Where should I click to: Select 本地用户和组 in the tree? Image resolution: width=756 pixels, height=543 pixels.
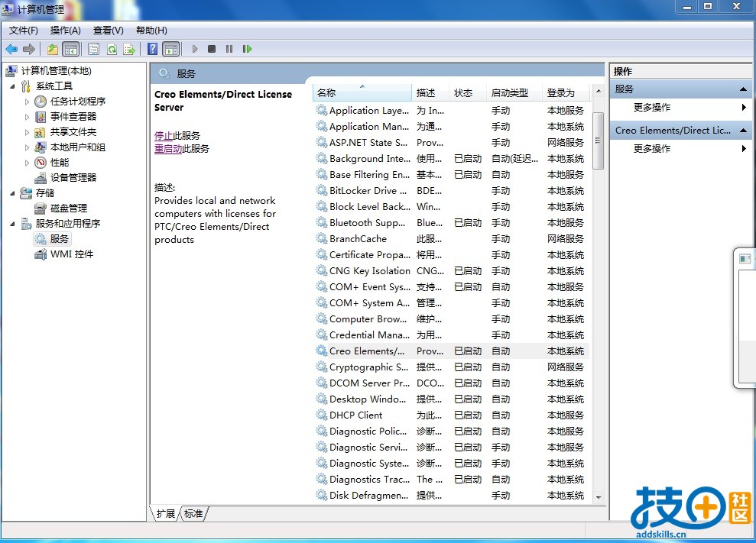[x=78, y=147]
